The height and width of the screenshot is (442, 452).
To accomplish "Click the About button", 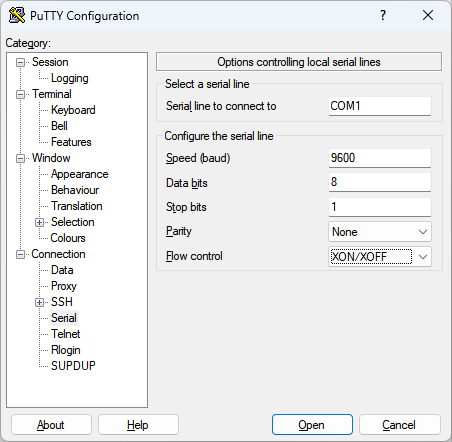I will (x=51, y=425).
